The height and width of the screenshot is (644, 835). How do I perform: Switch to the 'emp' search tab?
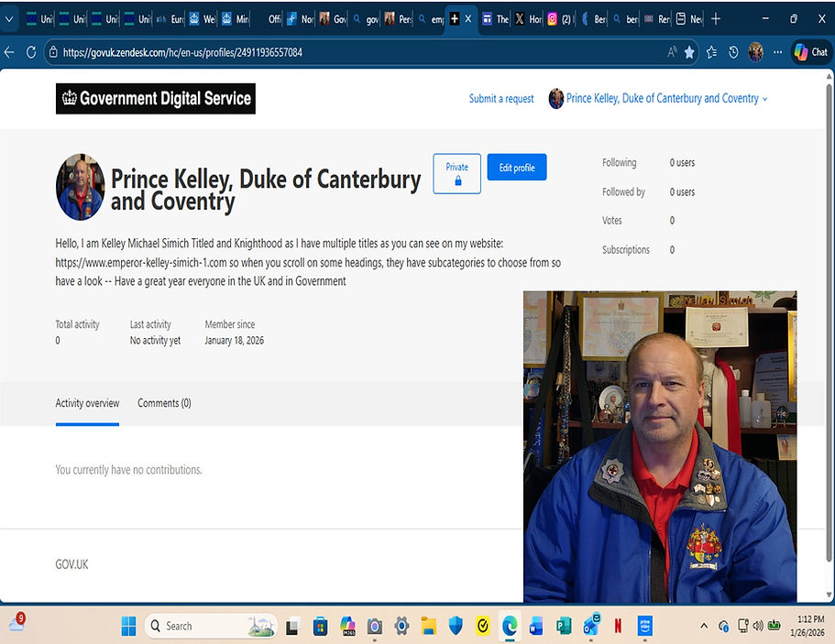(x=430, y=19)
